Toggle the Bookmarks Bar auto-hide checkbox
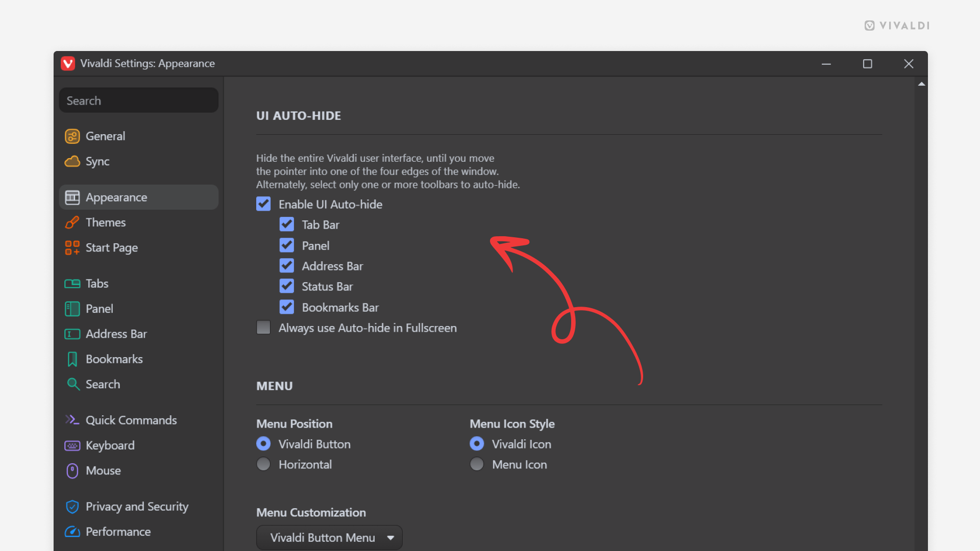Image resolution: width=980 pixels, height=551 pixels. [x=287, y=307]
